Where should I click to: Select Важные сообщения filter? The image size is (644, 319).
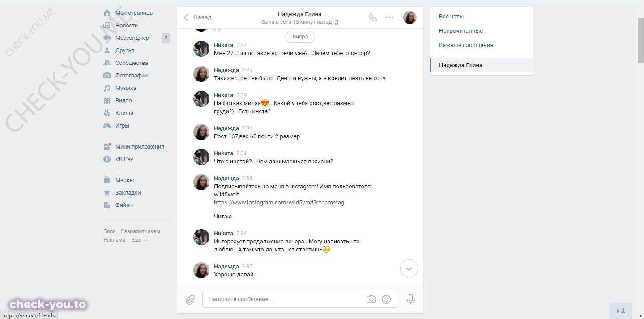[x=482, y=45]
